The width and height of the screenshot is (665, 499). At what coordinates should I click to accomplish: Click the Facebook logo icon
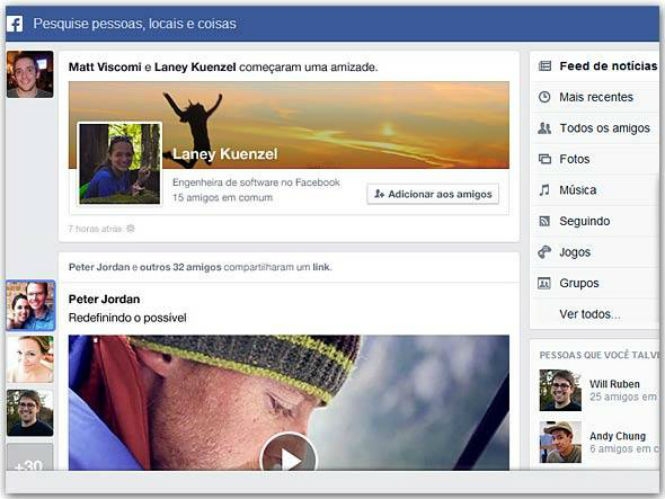pos(15,23)
